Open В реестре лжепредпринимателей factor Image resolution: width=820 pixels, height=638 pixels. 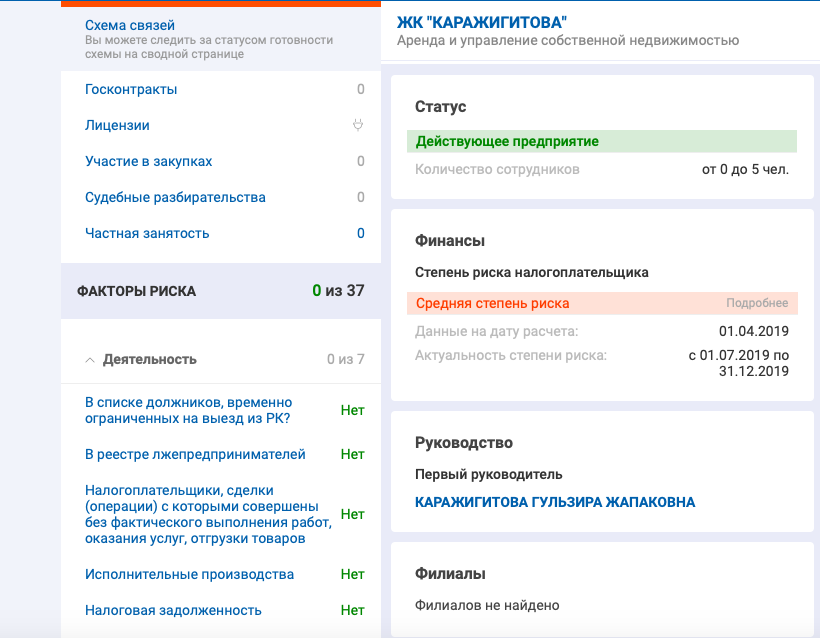pyautogui.click(x=195, y=454)
